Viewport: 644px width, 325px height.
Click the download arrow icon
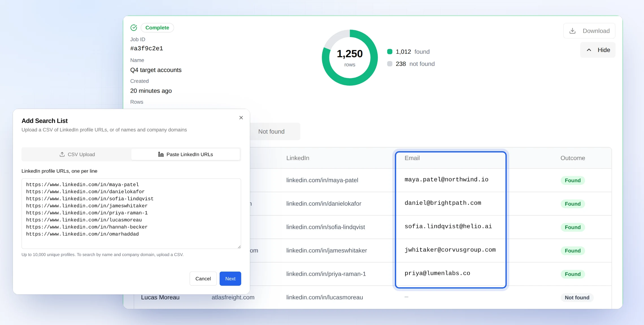572,31
